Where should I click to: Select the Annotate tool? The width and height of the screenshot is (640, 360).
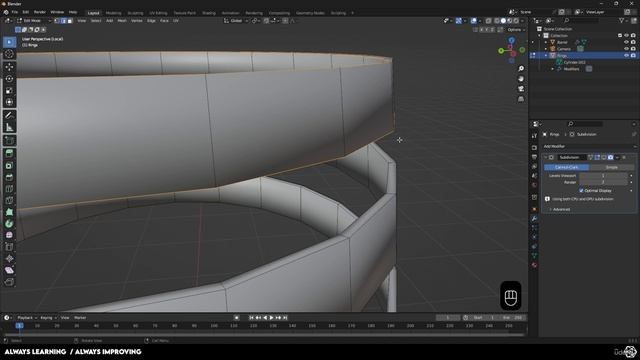click(9, 116)
